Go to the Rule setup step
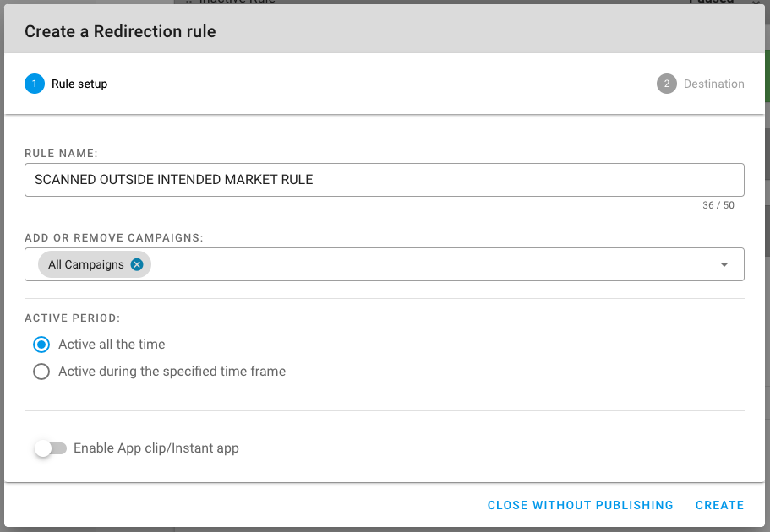Screen dimensions: 770x532 point(79,84)
